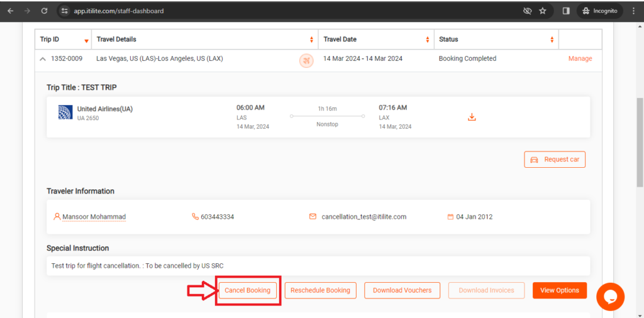644x318 pixels.
Task: Click the tracking protection eye icon
Action: pyautogui.click(x=528, y=11)
